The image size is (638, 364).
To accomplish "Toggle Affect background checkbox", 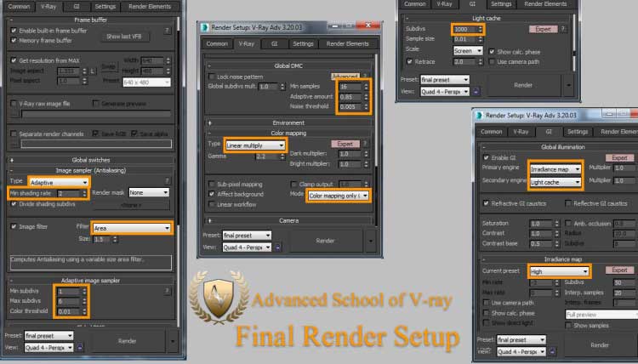I will pos(212,194).
